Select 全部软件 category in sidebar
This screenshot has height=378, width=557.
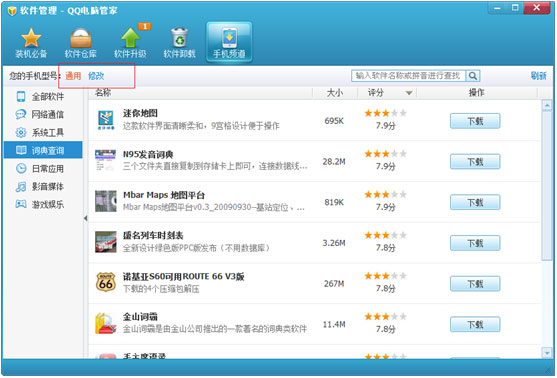click(x=43, y=97)
